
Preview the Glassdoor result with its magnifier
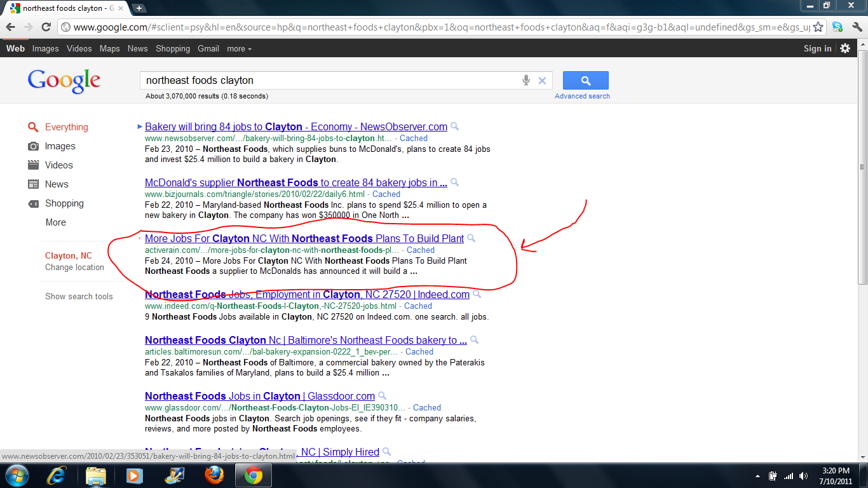[383, 396]
